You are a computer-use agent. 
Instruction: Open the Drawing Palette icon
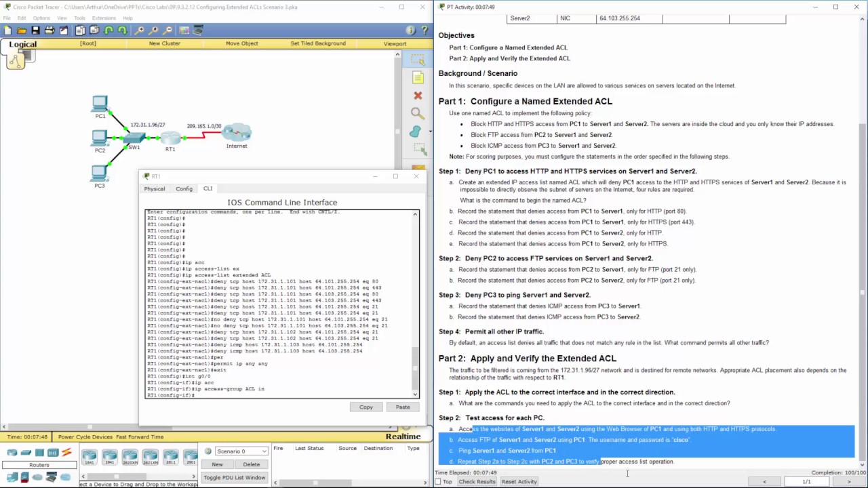point(184,30)
